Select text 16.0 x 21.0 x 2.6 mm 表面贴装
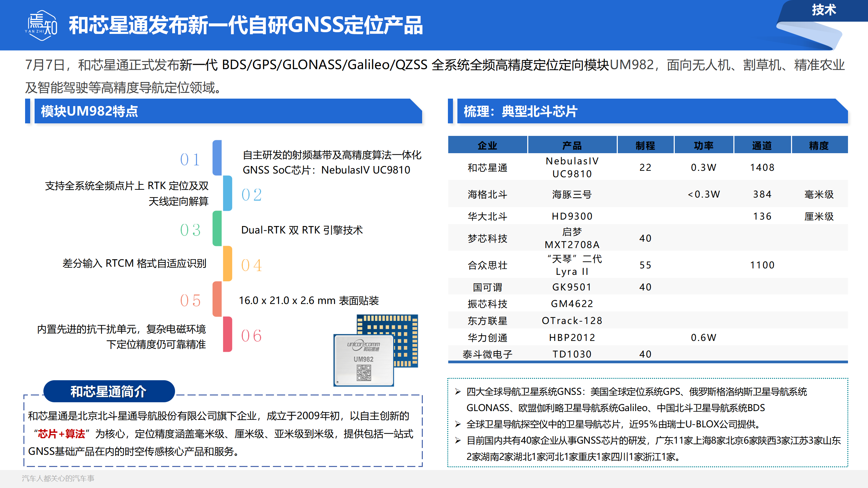Viewport: 868px width, 488px height. [x=309, y=301]
